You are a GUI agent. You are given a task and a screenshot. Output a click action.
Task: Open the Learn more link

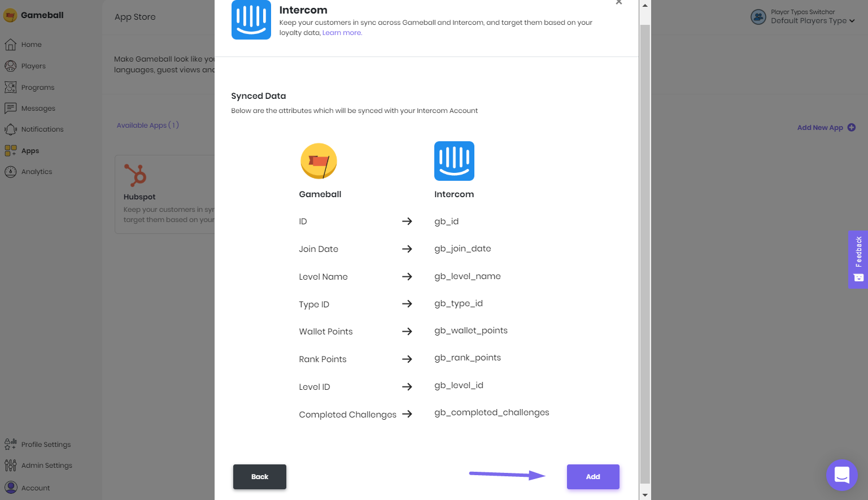342,33
